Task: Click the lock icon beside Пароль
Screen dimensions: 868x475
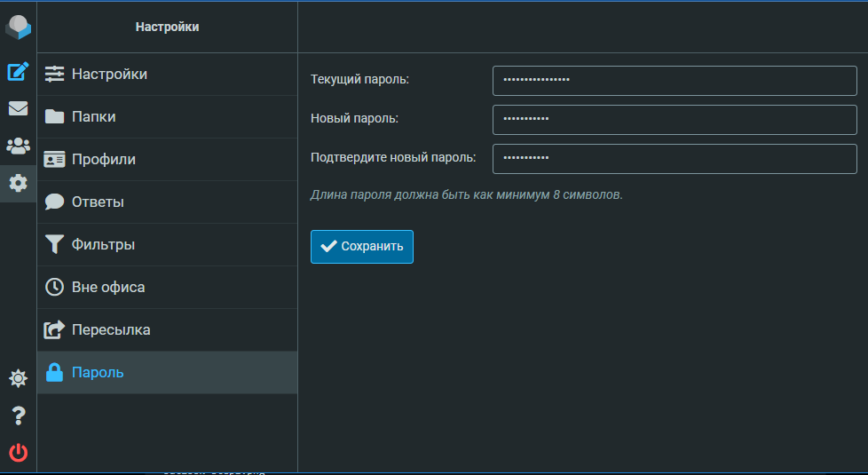Action: pos(54,372)
